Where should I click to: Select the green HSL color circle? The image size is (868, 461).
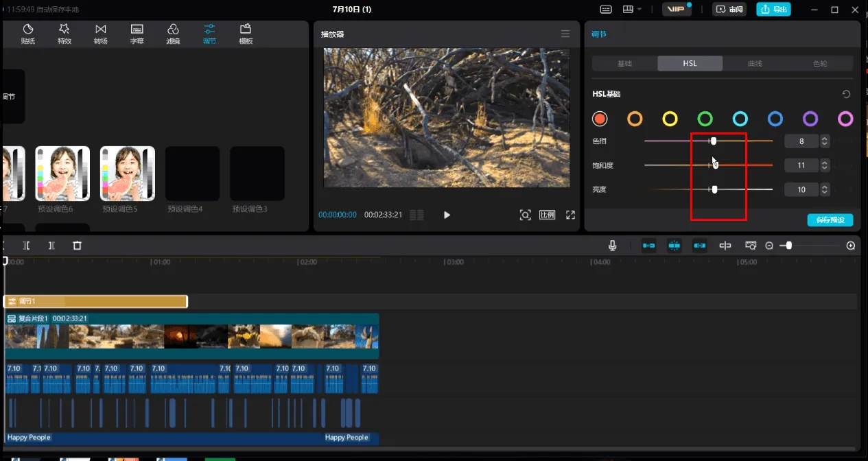[x=705, y=119]
